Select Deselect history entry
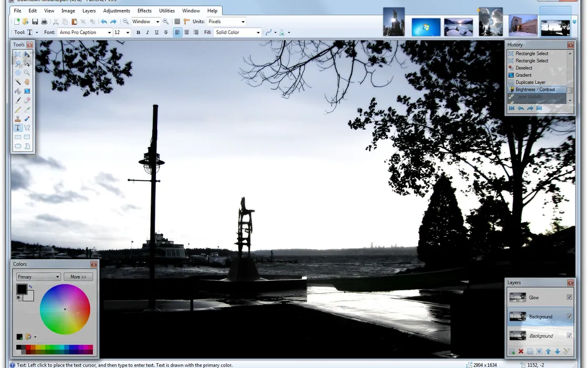Screen dimensions: 588x368 point(537,68)
